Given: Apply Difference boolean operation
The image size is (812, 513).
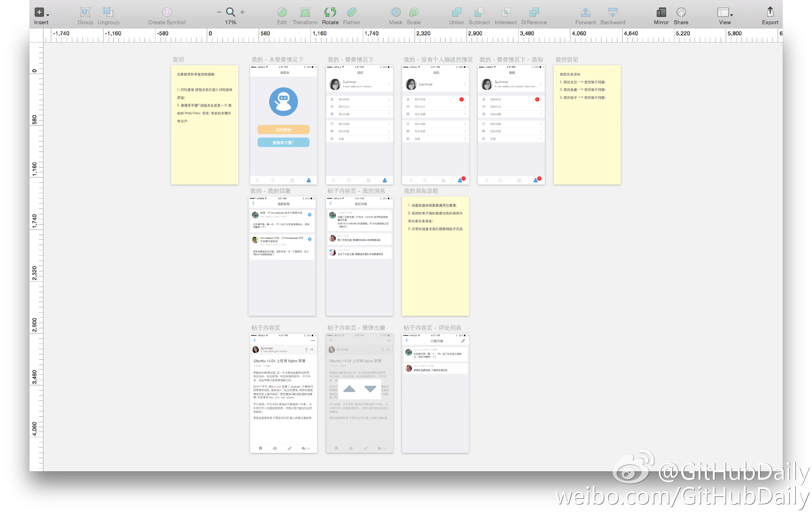Looking at the screenshot, I should [x=534, y=12].
